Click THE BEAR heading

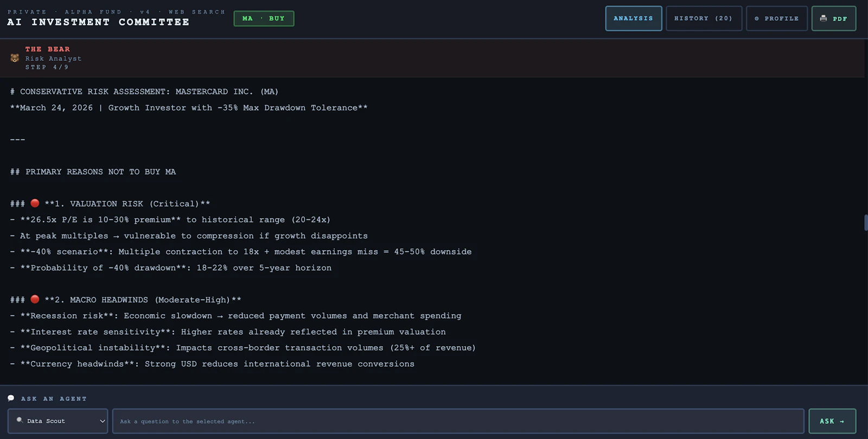pos(47,49)
